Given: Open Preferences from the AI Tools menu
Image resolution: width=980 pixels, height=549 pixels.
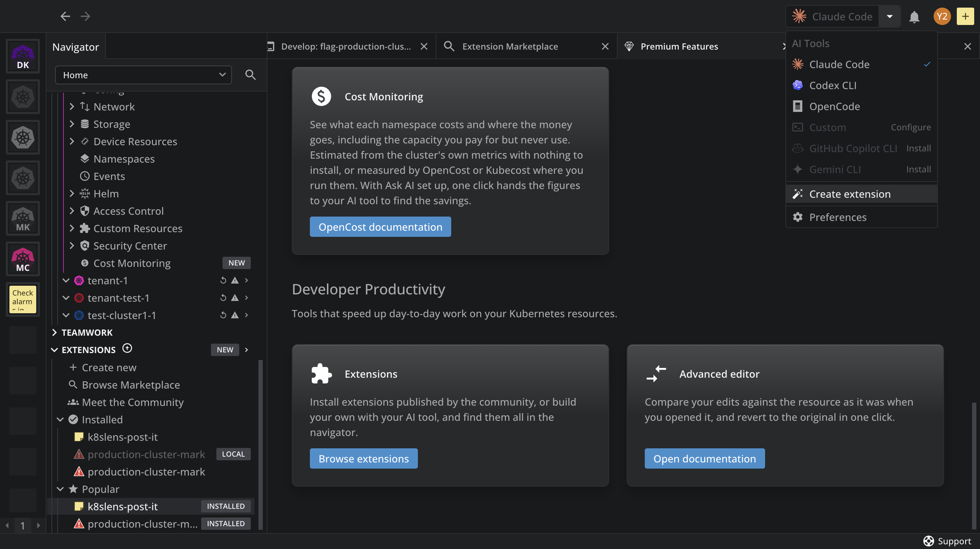Looking at the screenshot, I should (x=861, y=217).
